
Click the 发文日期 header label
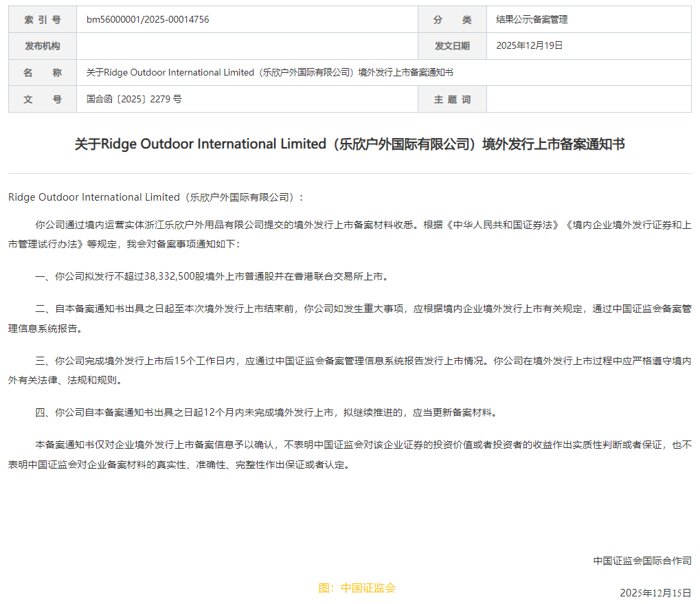(x=451, y=45)
